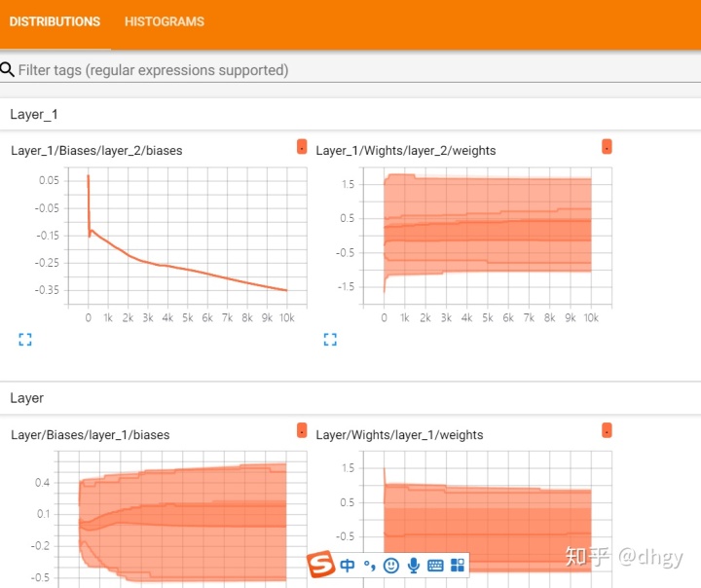Open the HISTOGRAMS tab
701x588 pixels.
[165, 21]
